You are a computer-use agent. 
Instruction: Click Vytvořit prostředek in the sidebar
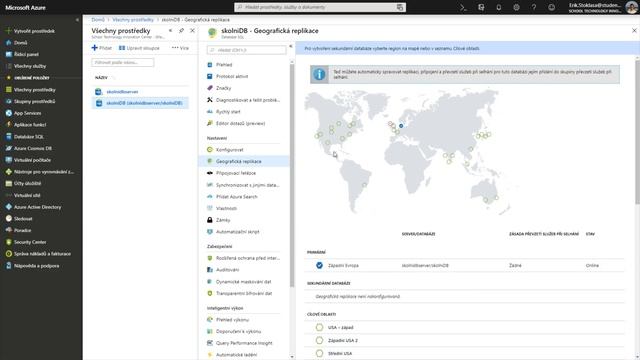tap(34, 31)
